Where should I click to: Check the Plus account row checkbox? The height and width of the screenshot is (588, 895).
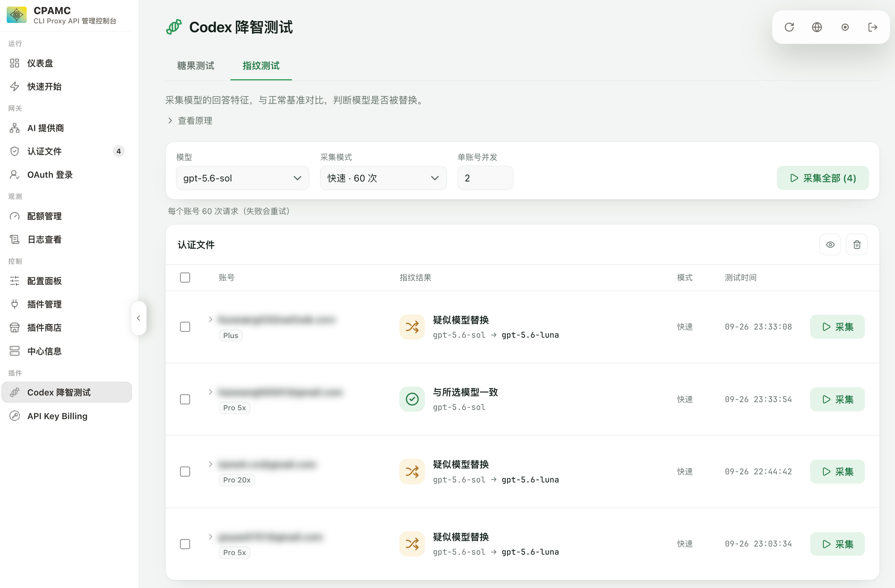[185, 327]
